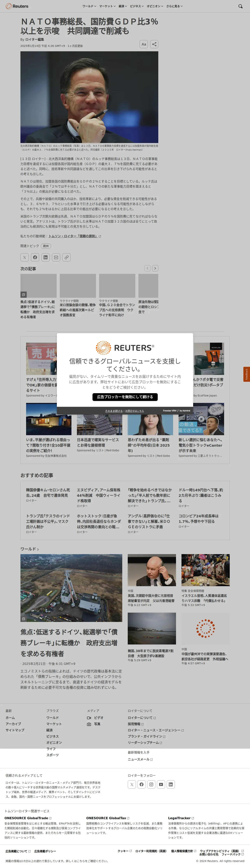Image resolution: width=250 pixels, height=868 pixels.
Task: Open ホットストック:日産が急伸 article
Action: coord(99,521)
